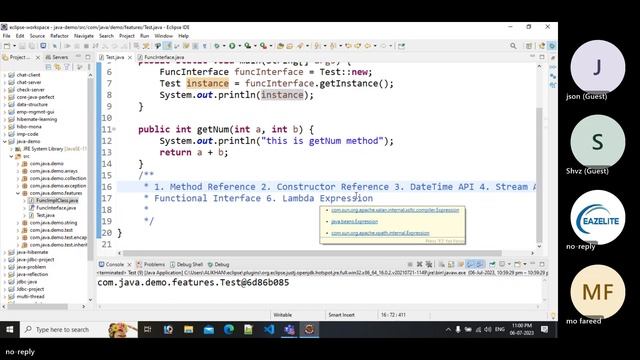Open the xalan xsltc compiler Expression link
640x360 pixels.
395,210
